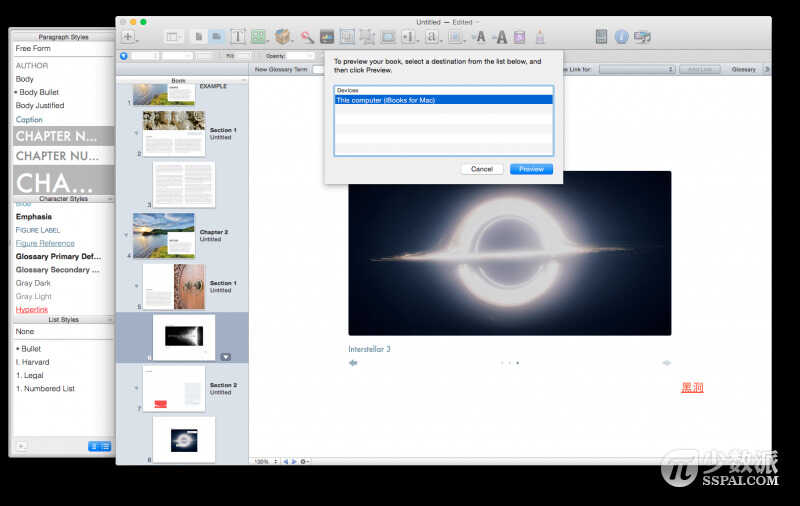Screen dimensions: 800x506
Task: Click the Preview button in dialog
Action: coord(531,169)
